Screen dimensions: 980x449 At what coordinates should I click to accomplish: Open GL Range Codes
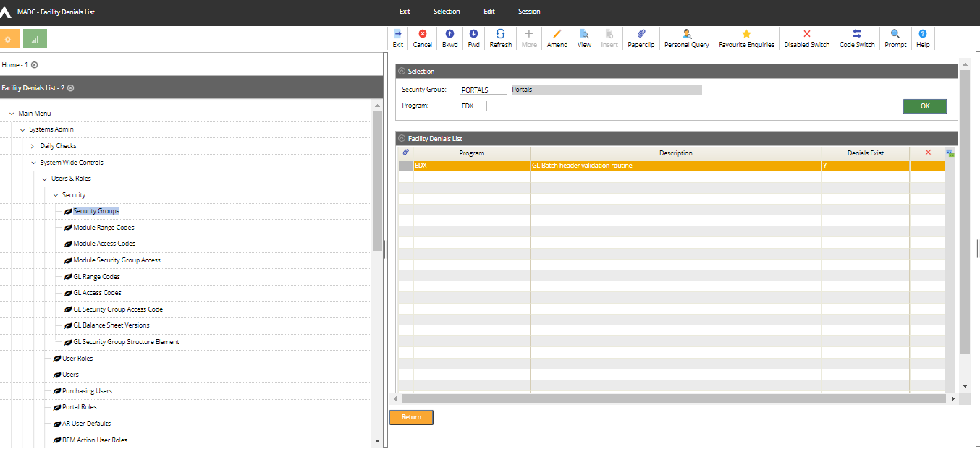point(96,277)
